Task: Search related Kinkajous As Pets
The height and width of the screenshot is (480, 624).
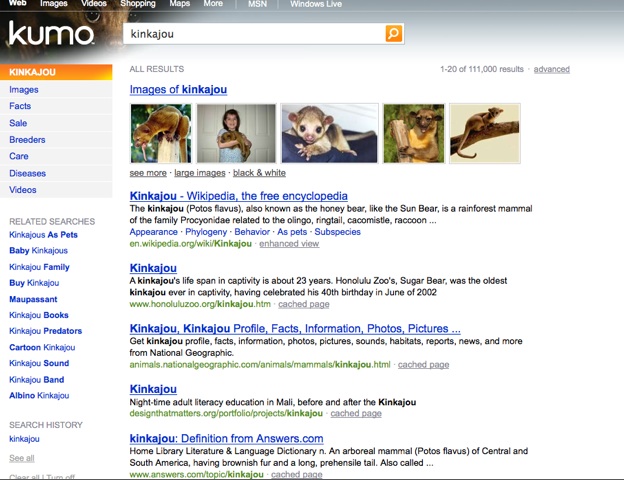Action: 43,235
